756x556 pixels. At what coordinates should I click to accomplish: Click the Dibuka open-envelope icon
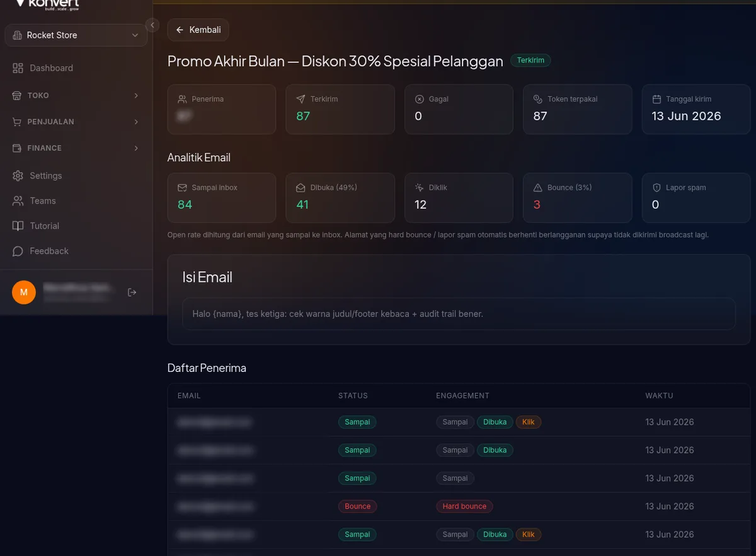click(x=301, y=188)
